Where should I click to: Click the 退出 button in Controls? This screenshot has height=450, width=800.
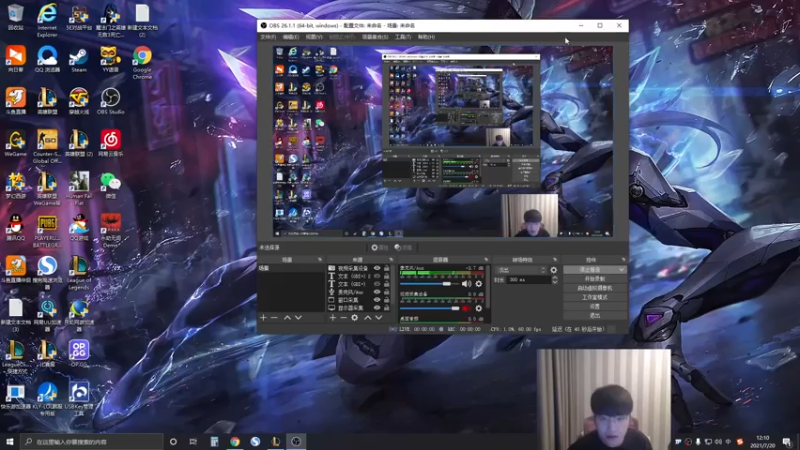(x=595, y=315)
